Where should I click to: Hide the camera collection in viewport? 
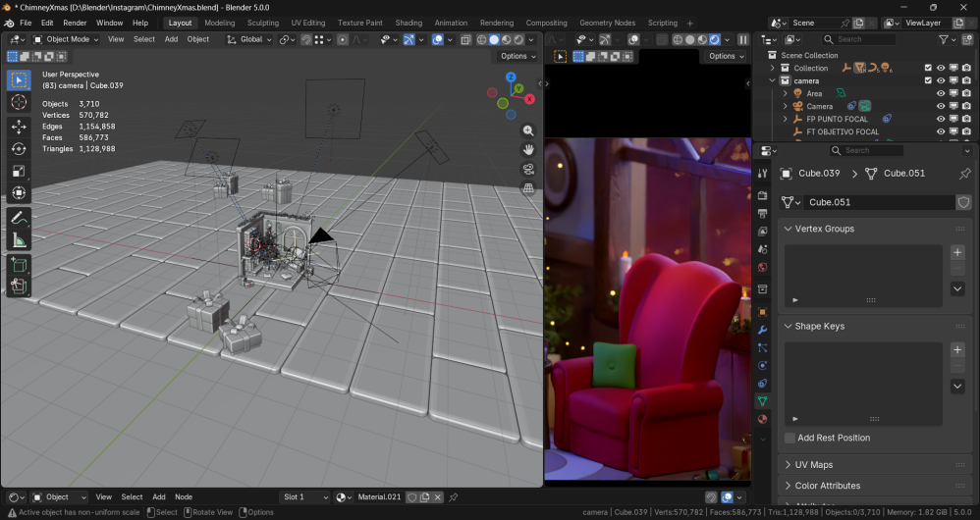tap(940, 80)
